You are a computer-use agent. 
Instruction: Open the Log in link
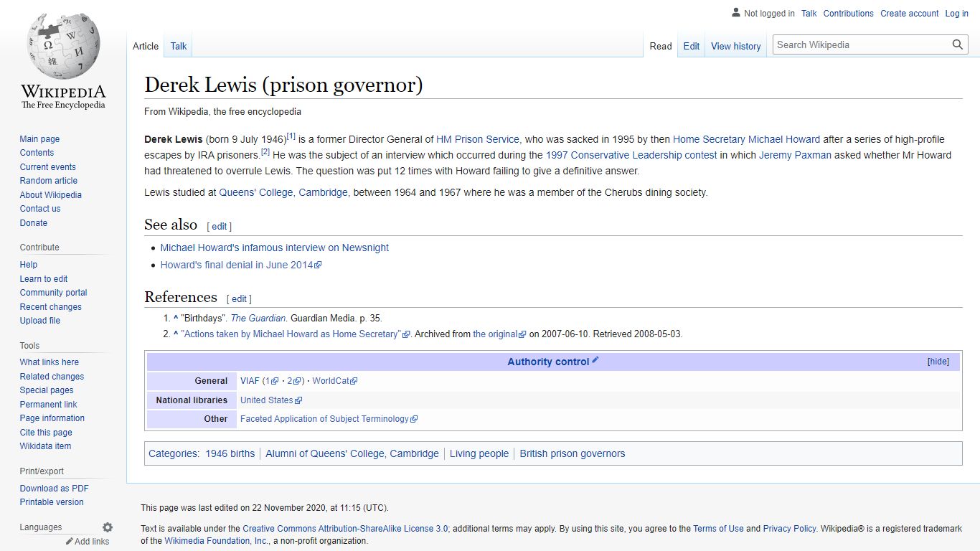(x=957, y=14)
